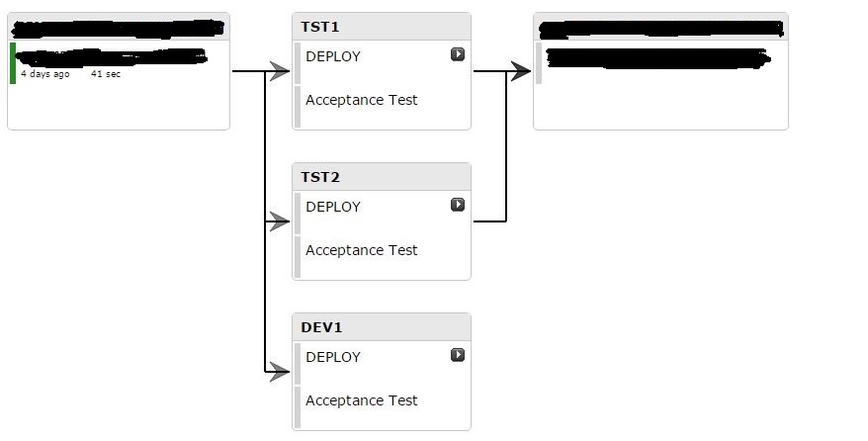Click the "4 days ago" timestamp
The image size is (868, 441).
(x=45, y=74)
